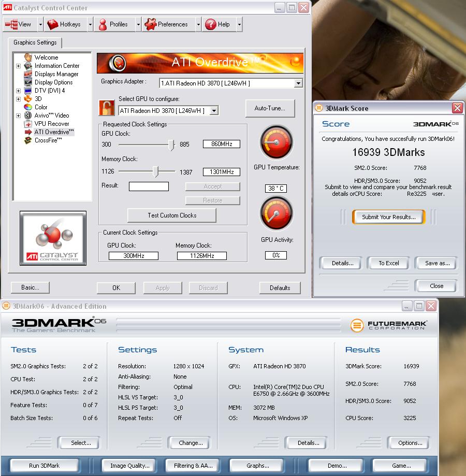Select ATI Overdrive in the tree

tap(54, 132)
